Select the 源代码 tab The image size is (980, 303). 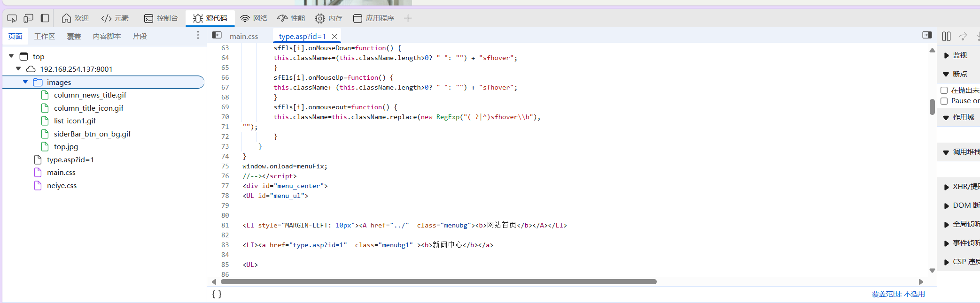coord(210,18)
